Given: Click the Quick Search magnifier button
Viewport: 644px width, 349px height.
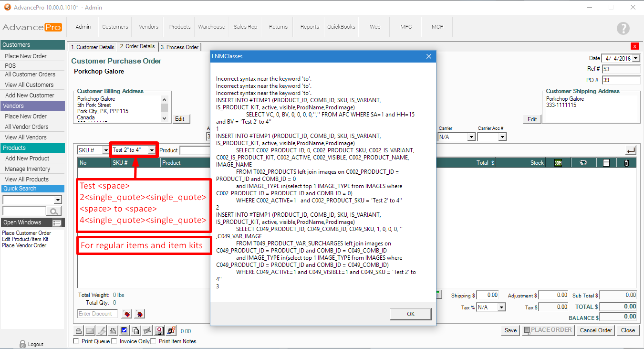Looking at the screenshot, I should pos(54,211).
